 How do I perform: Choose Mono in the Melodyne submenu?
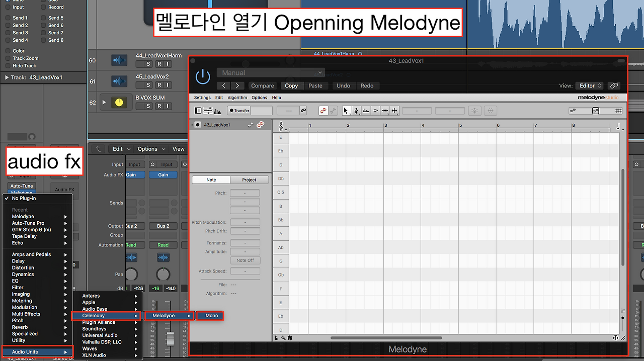(210, 316)
